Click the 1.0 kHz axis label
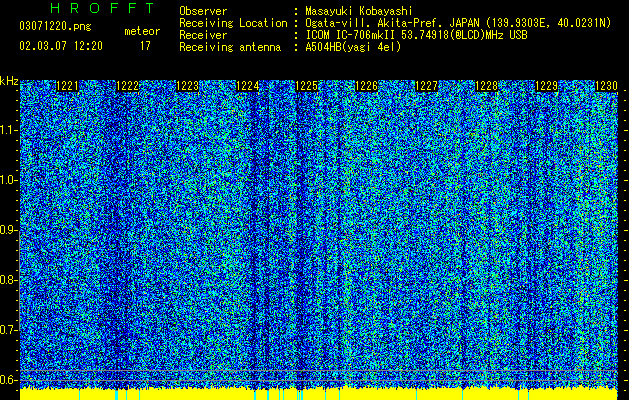The width and height of the screenshot is (629, 400). 8,180
